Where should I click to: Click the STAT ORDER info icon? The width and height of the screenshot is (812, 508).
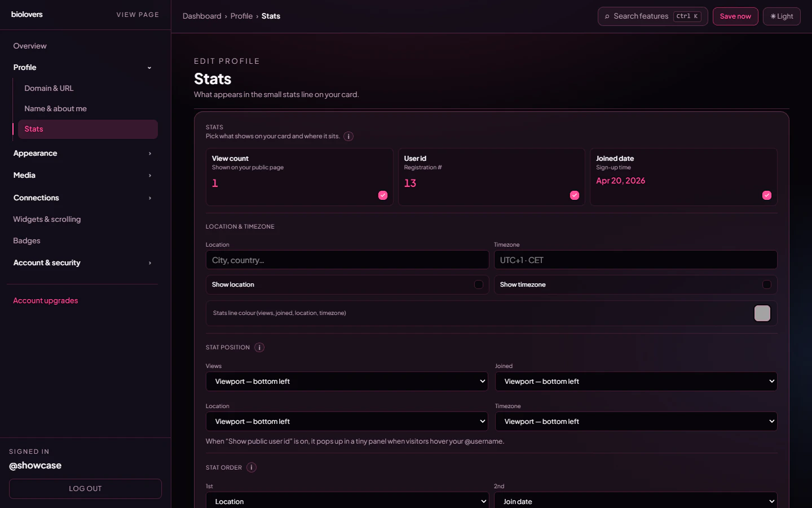[x=251, y=467]
